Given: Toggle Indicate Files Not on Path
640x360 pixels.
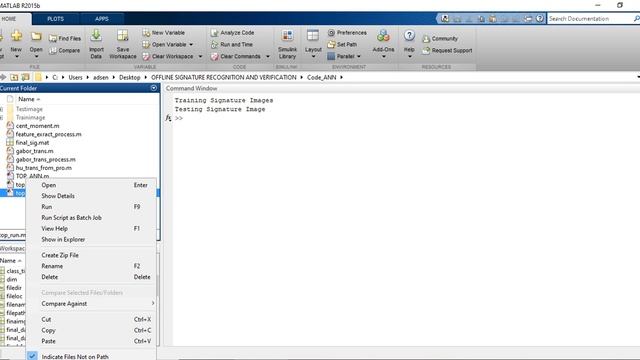Looking at the screenshot, I should click(75, 357).
